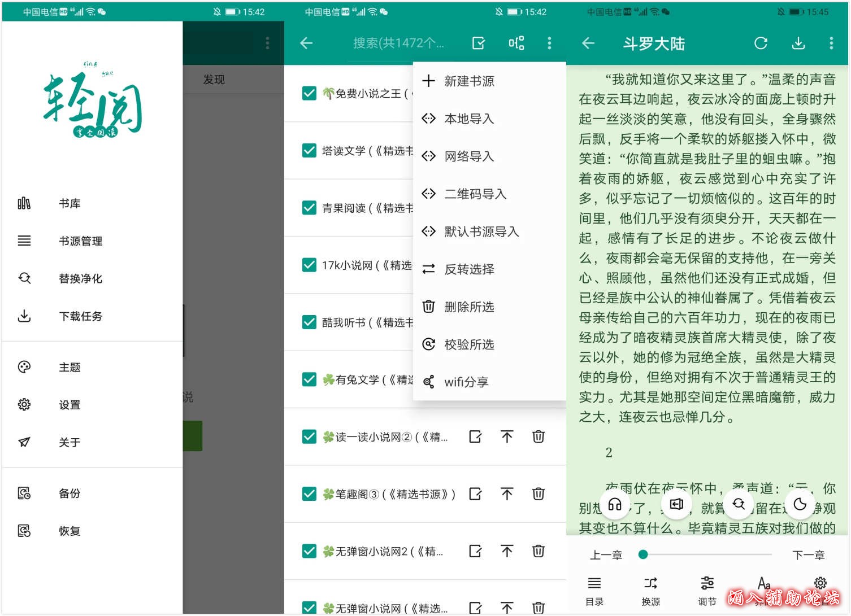This screenshot has height=616, width=851.
Task: Uncheck 免费小说之王 book source
Action: 309,93
